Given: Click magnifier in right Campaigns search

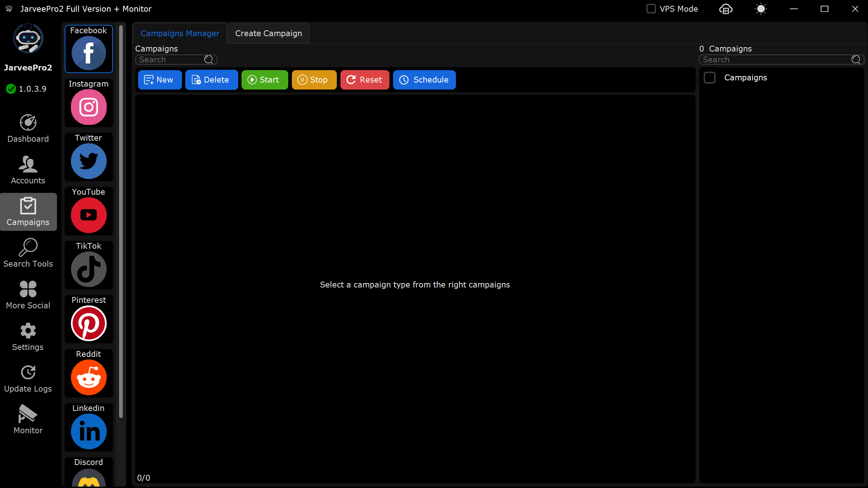Looking at the screenshot, I should pos(856,60).
